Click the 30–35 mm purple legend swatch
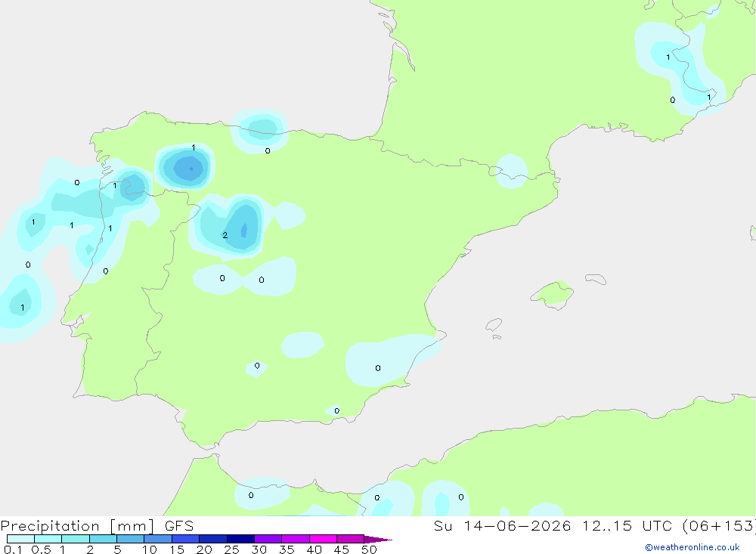Screen dimensions: 756x554 click(268, 539)
